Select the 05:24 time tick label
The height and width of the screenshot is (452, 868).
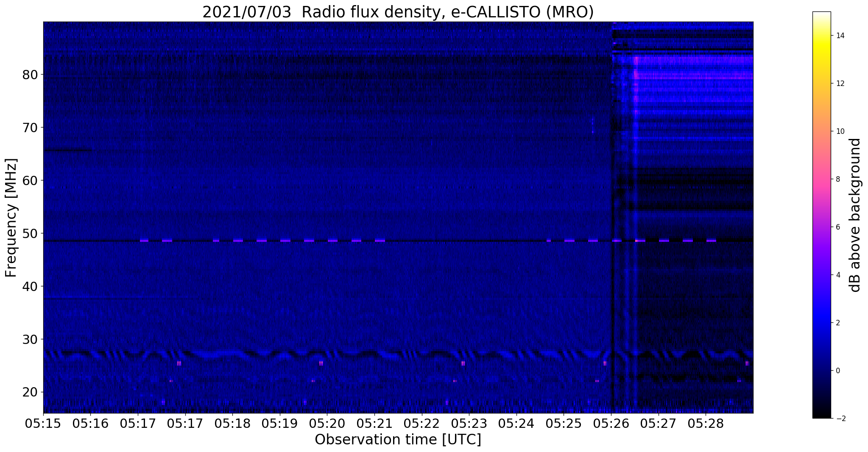[516, 423]
